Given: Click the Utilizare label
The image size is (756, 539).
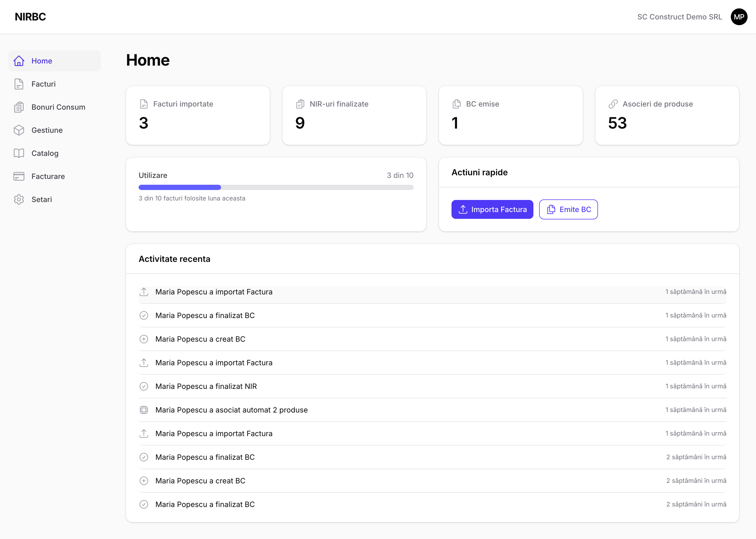Looking at the screenshot, I should 153,175.
